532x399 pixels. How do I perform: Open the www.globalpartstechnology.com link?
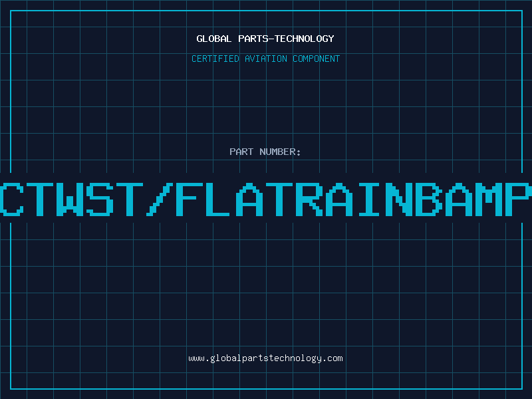point(265,358)
